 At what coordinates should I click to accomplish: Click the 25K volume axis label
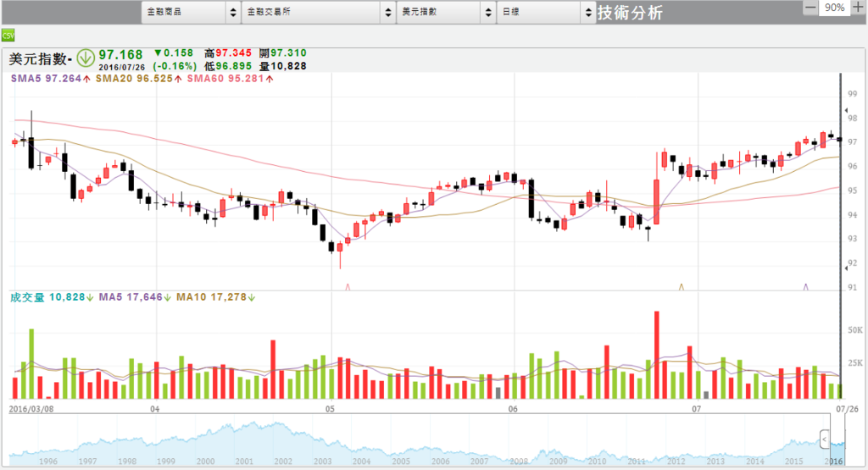854,363
